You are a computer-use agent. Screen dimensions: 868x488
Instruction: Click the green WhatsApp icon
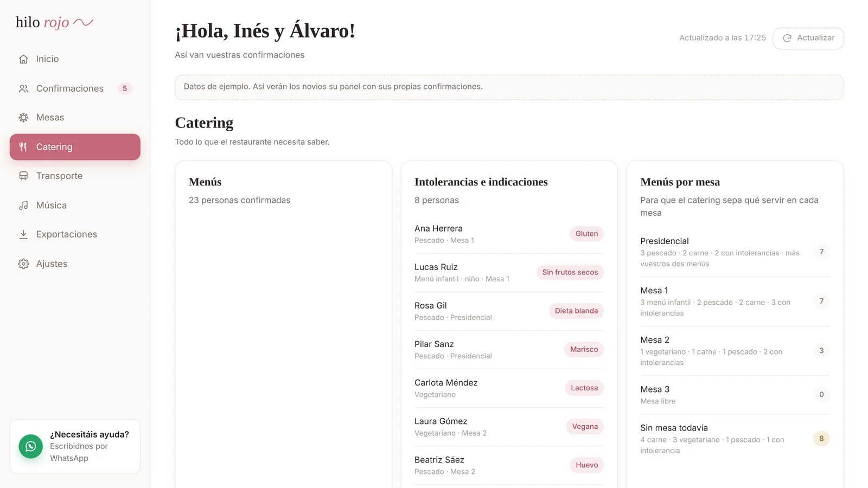[31, 446]
